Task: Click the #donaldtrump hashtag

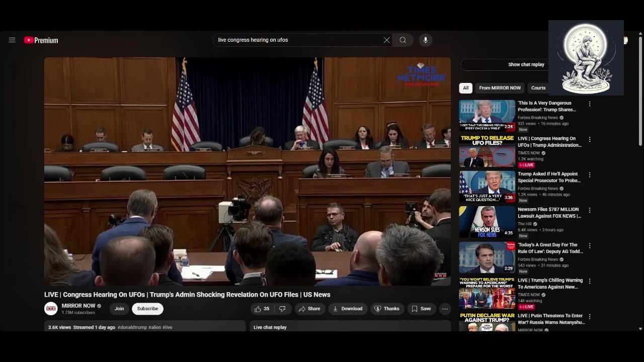Action: (x=132, y=327)
